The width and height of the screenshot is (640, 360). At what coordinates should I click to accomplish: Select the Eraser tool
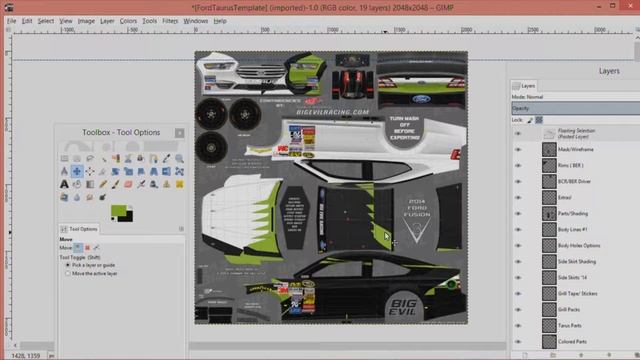pos(128,184)
